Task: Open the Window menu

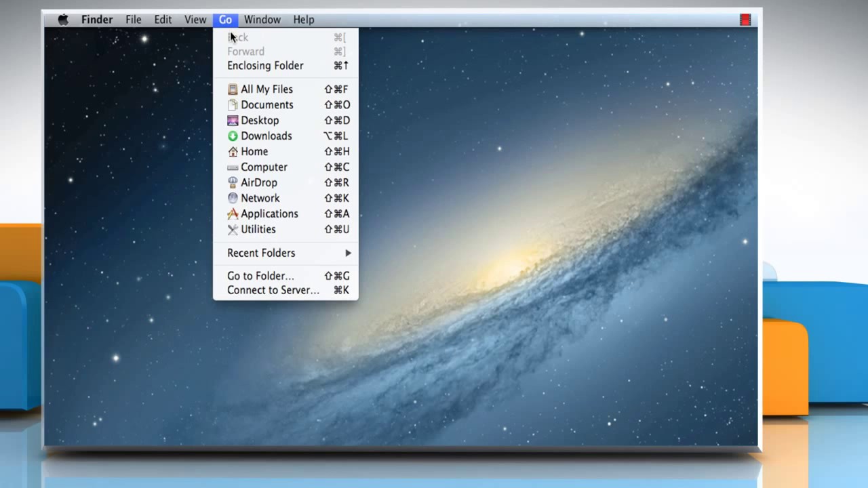Action: pyautogui.click(x=262, y=20)
